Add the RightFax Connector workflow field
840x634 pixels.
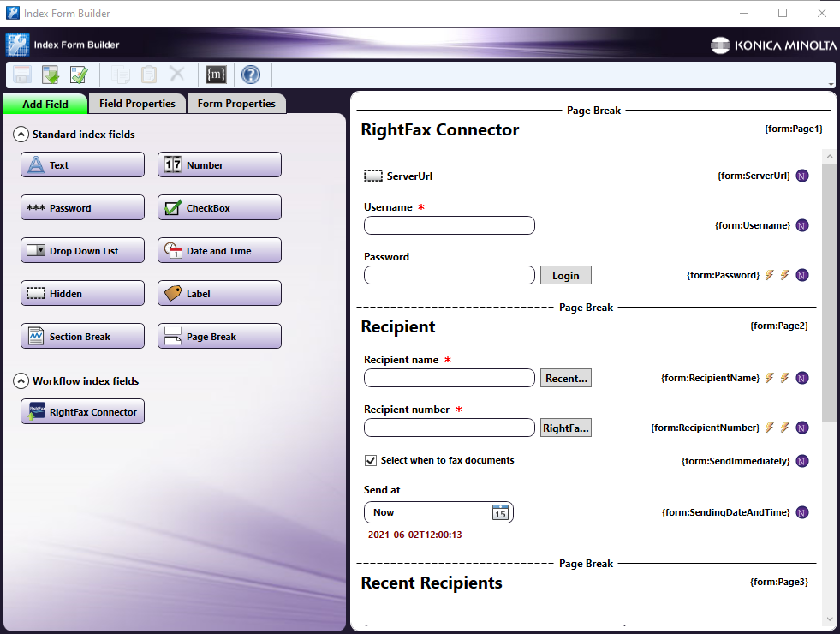[82, 411]
